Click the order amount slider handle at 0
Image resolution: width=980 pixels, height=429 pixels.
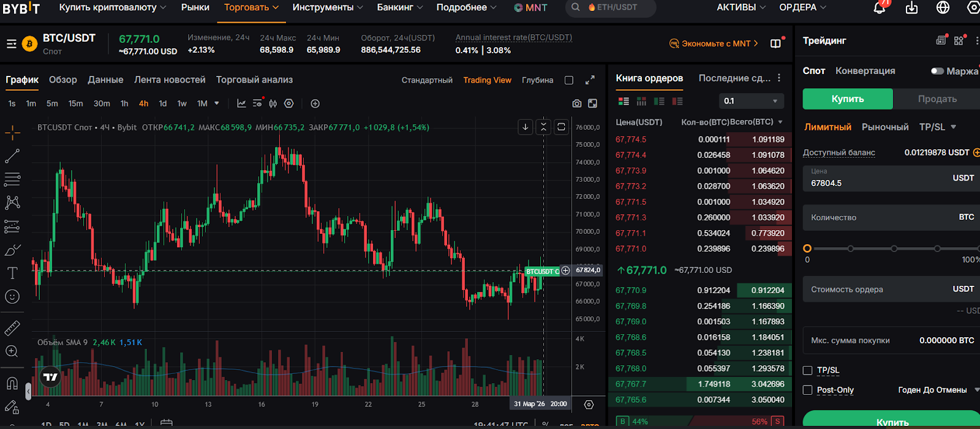point(807,248)
